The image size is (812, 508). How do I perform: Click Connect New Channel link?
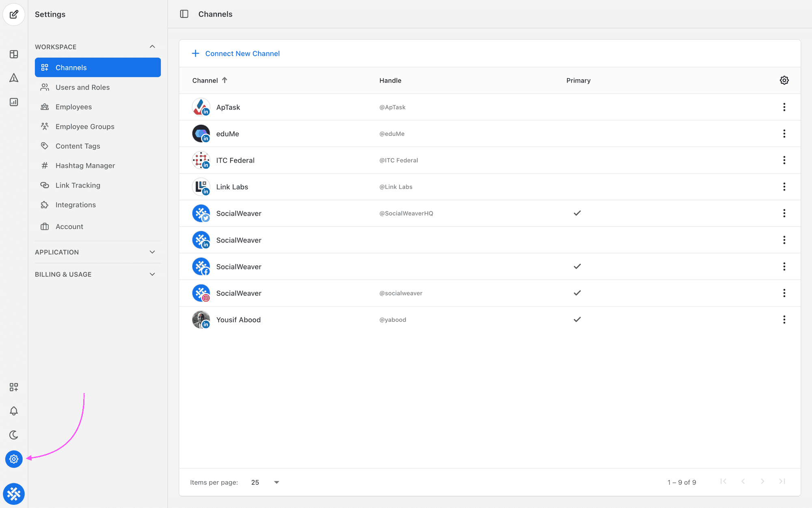[235, 54]
